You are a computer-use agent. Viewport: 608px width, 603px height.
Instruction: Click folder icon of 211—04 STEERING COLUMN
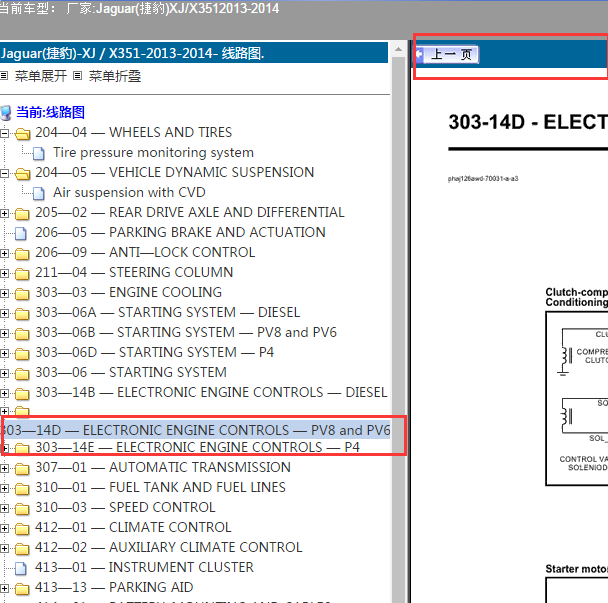[22, 274]
